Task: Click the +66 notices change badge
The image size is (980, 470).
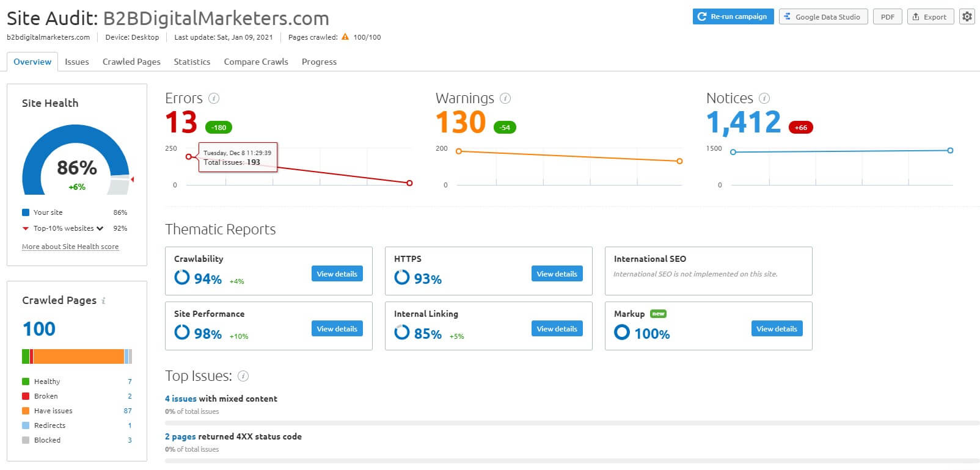Action: (x=801, y=128)
